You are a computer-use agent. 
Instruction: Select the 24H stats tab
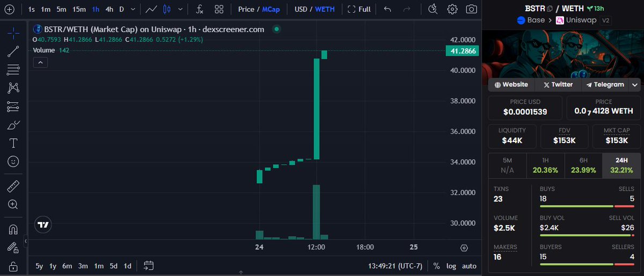[x=621, y=165]
